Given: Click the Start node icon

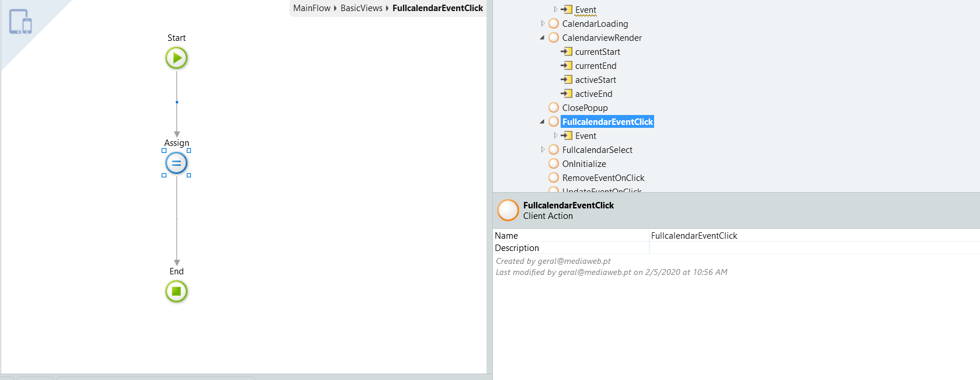Looking at the screenshot, I should pos(176,58).
